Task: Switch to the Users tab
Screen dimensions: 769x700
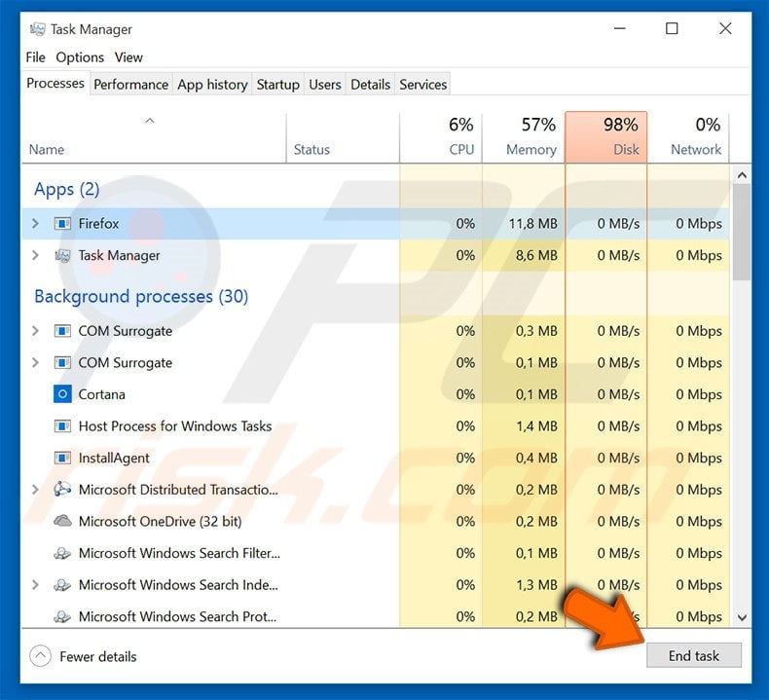Action: [x=325, y=85]
